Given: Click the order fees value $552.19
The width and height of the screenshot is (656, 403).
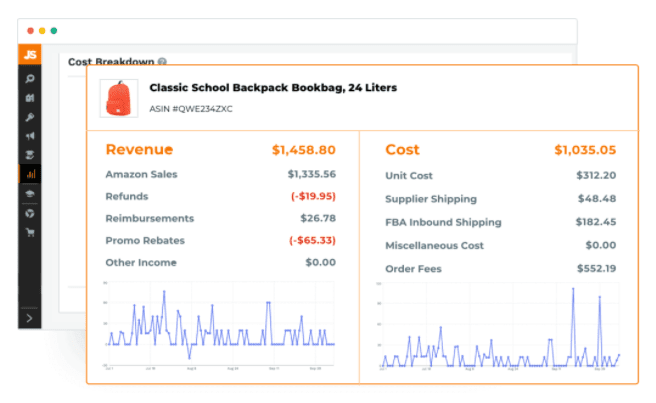Looking at the screenshot, I should point(597,269).
